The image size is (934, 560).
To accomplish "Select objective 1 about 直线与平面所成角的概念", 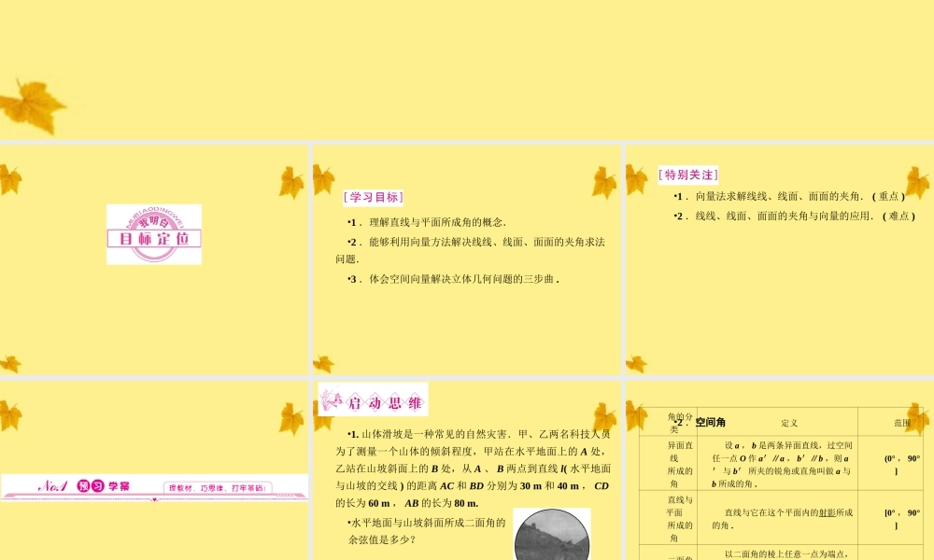I will coord(427,222).
